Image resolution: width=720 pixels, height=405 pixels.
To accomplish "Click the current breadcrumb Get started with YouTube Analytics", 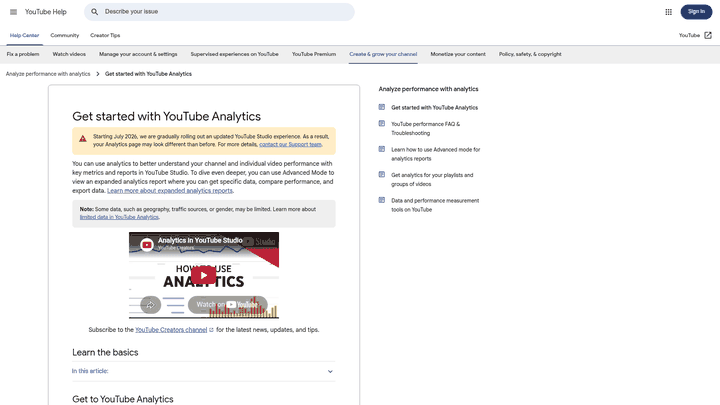I will click(x=148, y=74).
